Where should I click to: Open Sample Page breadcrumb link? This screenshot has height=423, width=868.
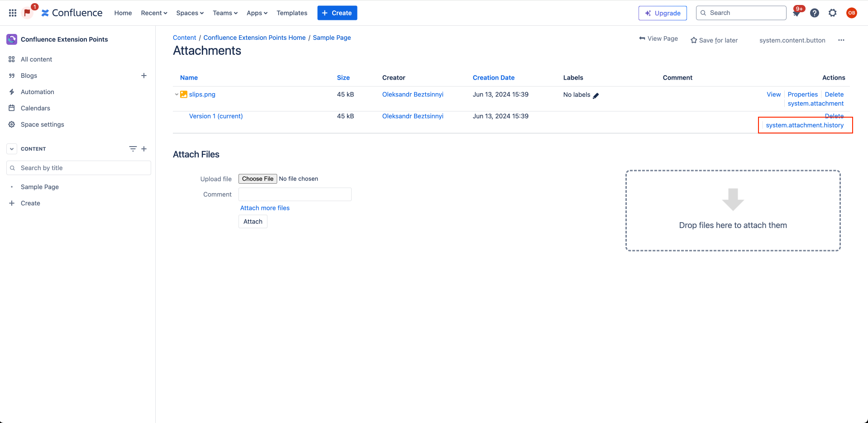332,38
